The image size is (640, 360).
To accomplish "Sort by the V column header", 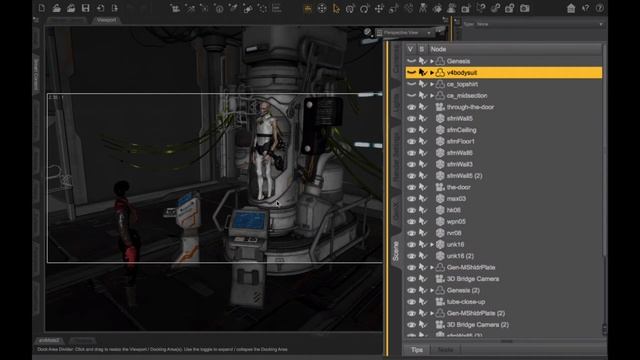I will (411, 49).
